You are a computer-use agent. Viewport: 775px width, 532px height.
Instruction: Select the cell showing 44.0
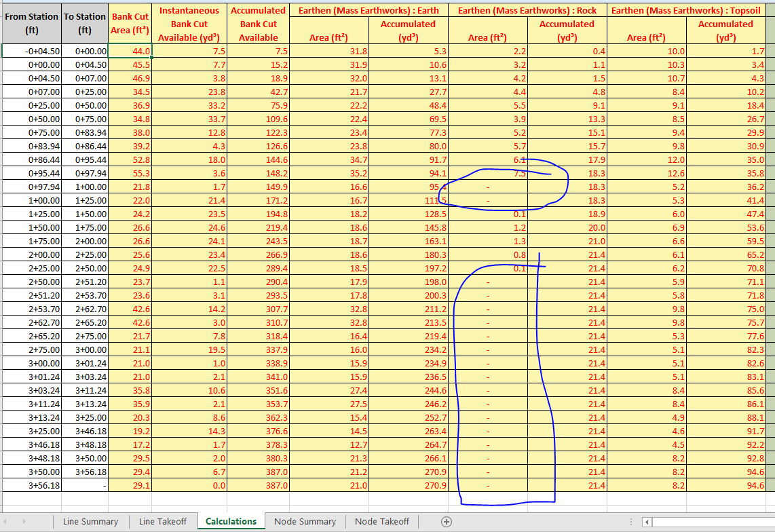pyautogui.click(x=130, y=51)
